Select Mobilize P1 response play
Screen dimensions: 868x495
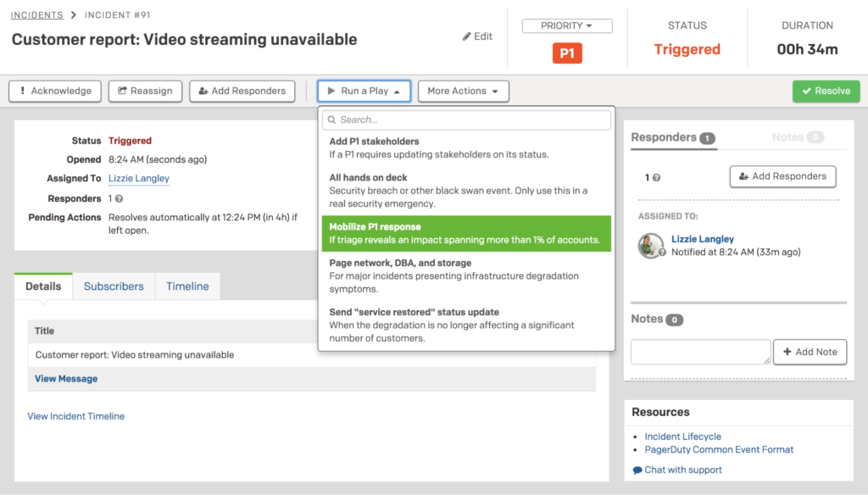click(x=467, y=234)
